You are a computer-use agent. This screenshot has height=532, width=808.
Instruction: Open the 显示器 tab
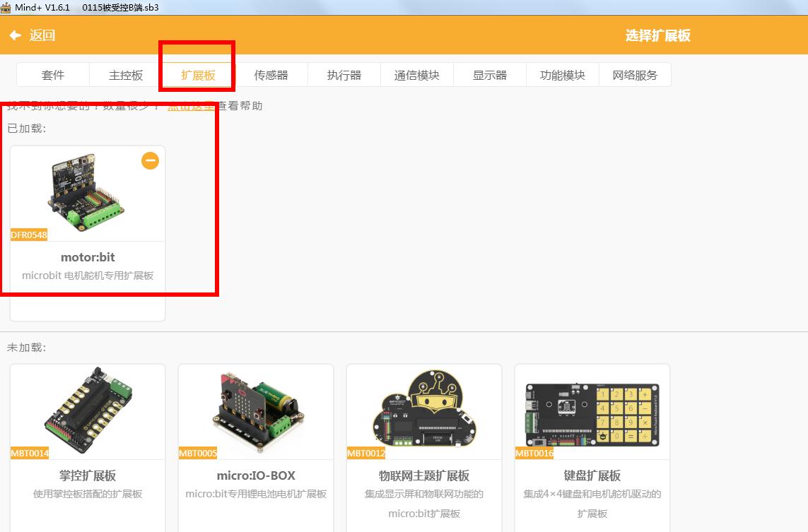pos(490,75)
